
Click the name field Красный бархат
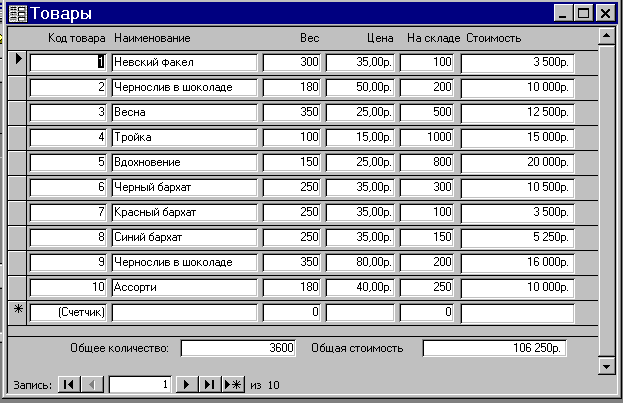[184, 213]
